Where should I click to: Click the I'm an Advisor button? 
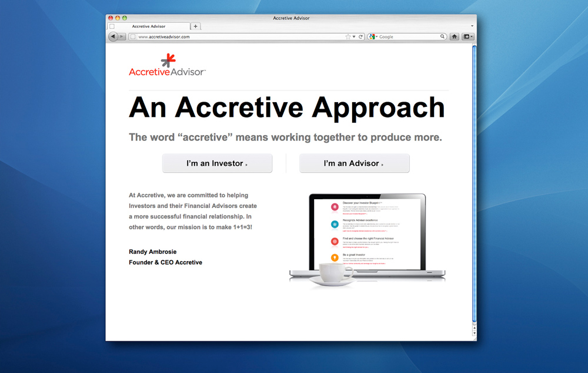(354, 163)
